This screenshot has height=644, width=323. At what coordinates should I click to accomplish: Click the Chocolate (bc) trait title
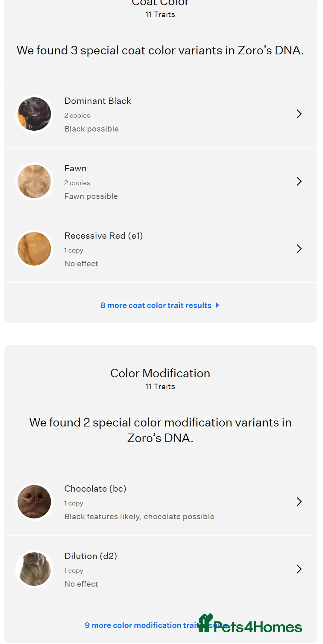[95, 489]
